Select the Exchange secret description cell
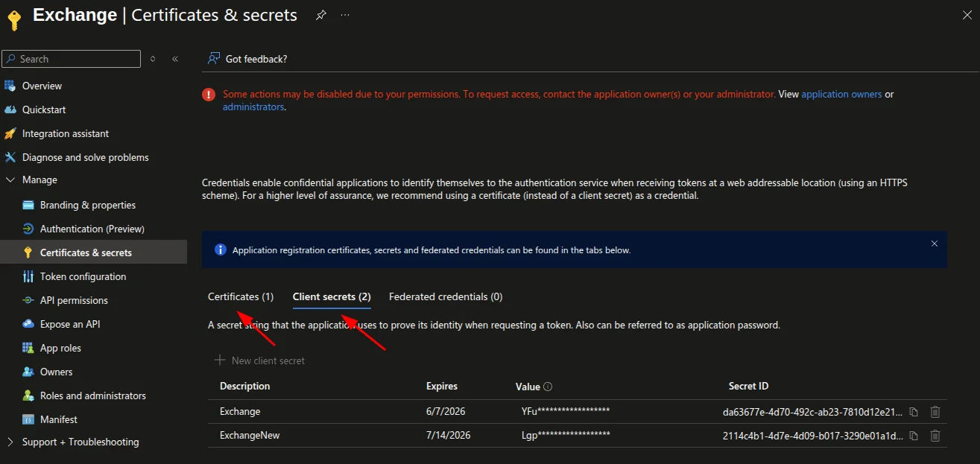The width and height of the screenshot is (980, 464). point(240,411)
